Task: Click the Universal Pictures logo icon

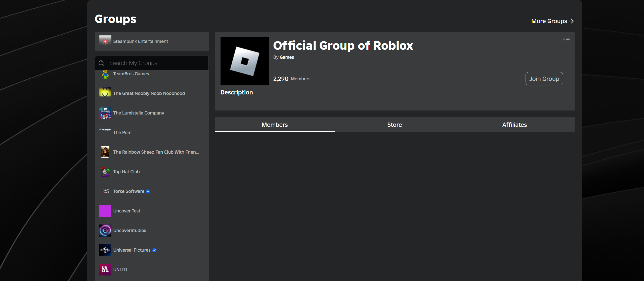Action: (x=105, y=250)
